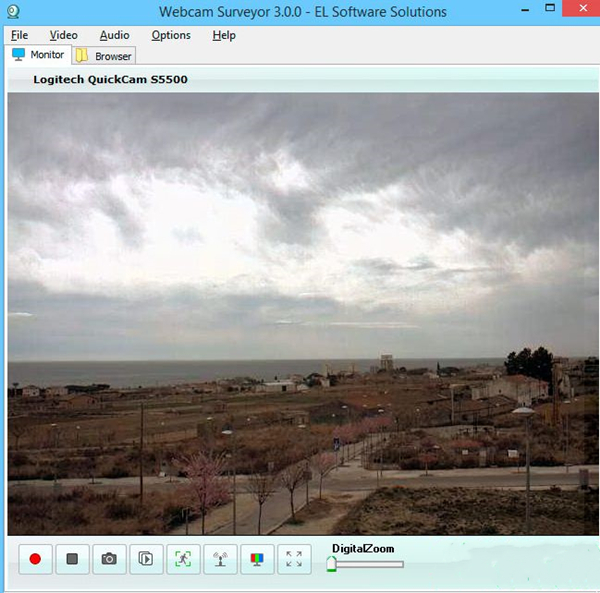
Task: Click the Webcam Surveyor app icon in title bar
Action: [x=13, y=11]
